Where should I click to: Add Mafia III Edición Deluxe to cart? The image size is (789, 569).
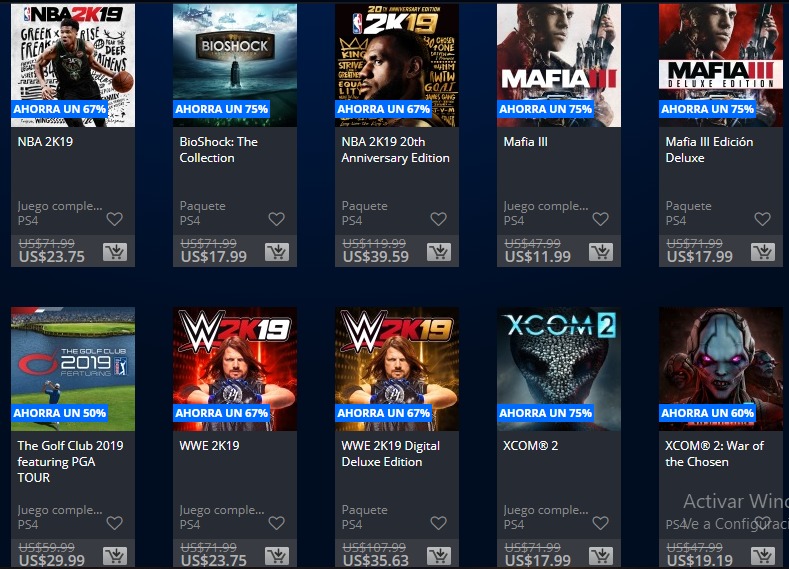(763, 252)
